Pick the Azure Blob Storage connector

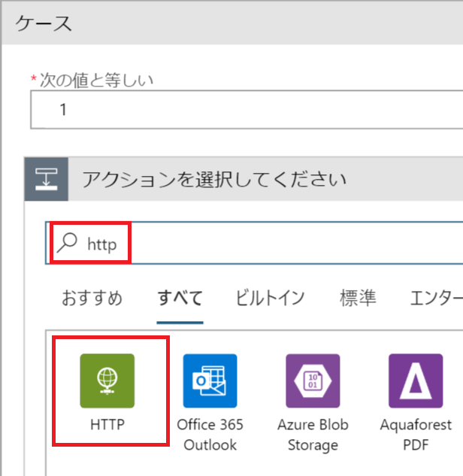coord(312,381)
